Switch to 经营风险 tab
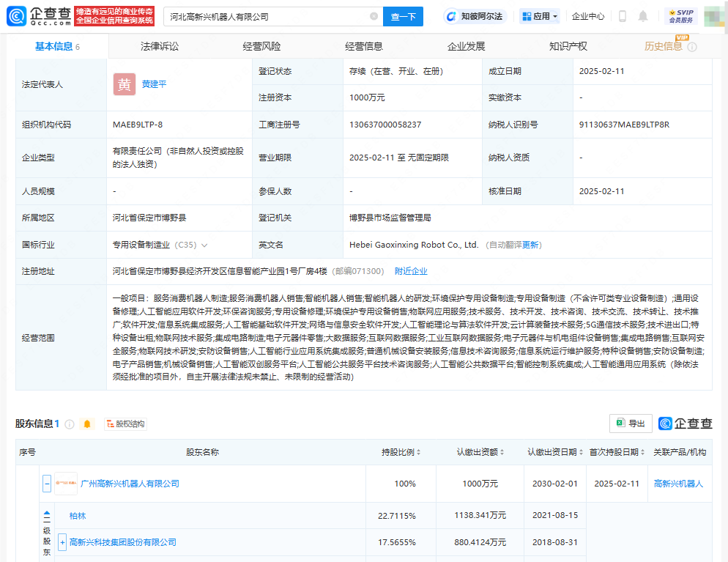The height and width of the screenshot is (562, 728). pyautogui.click(x=262, y=46)
